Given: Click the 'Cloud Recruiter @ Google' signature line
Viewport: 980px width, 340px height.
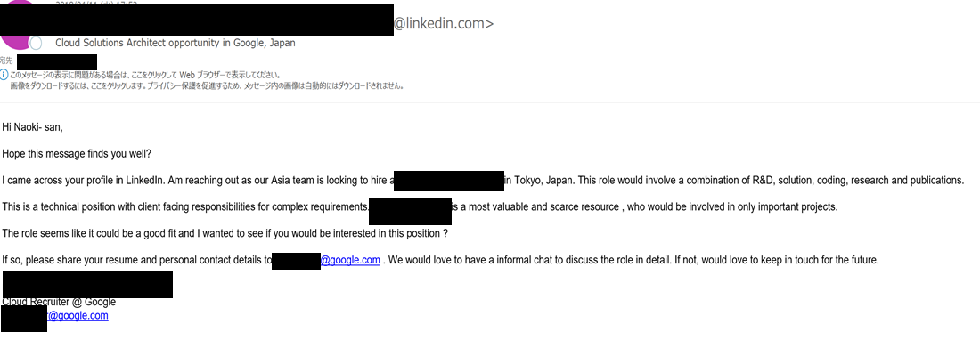Looking at the screenshot, I should point(60,302).
